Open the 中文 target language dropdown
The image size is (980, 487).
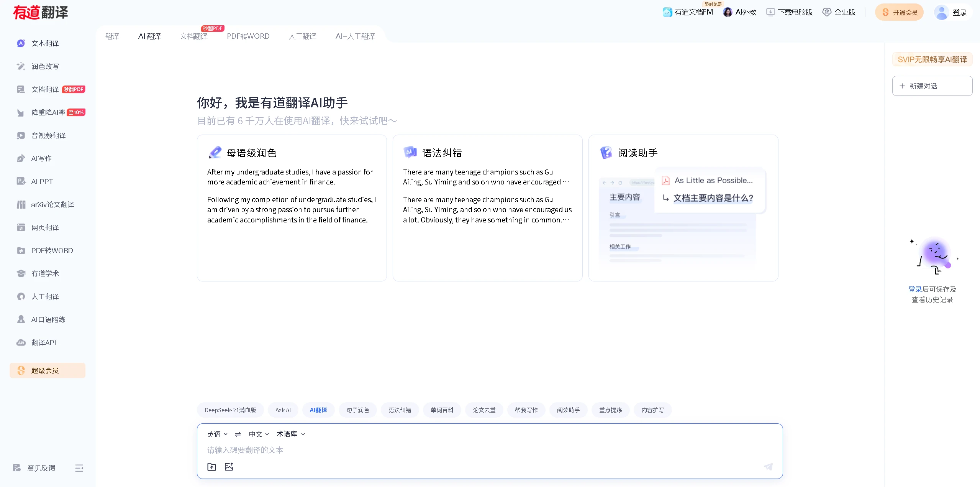pyautogui.click(x=259, y=434)
